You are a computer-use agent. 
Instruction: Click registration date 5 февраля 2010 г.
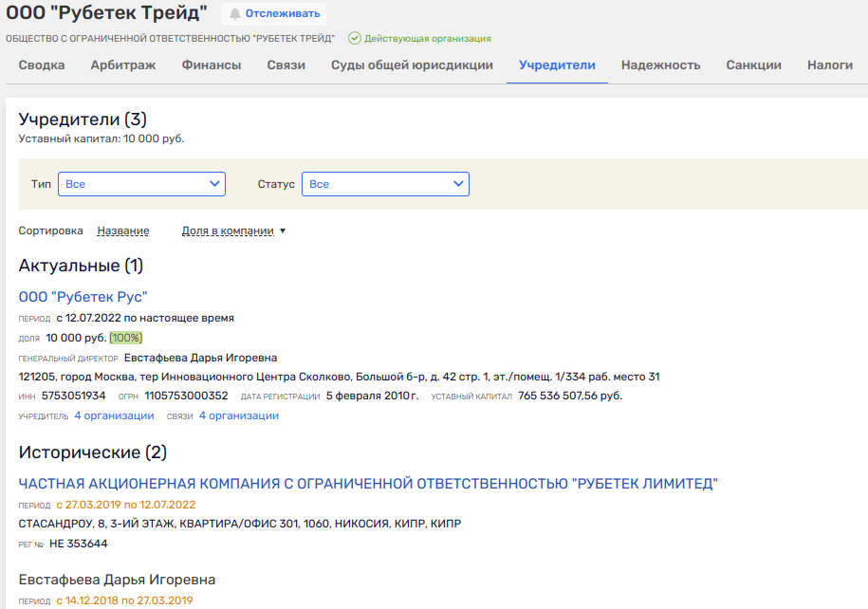372,396
